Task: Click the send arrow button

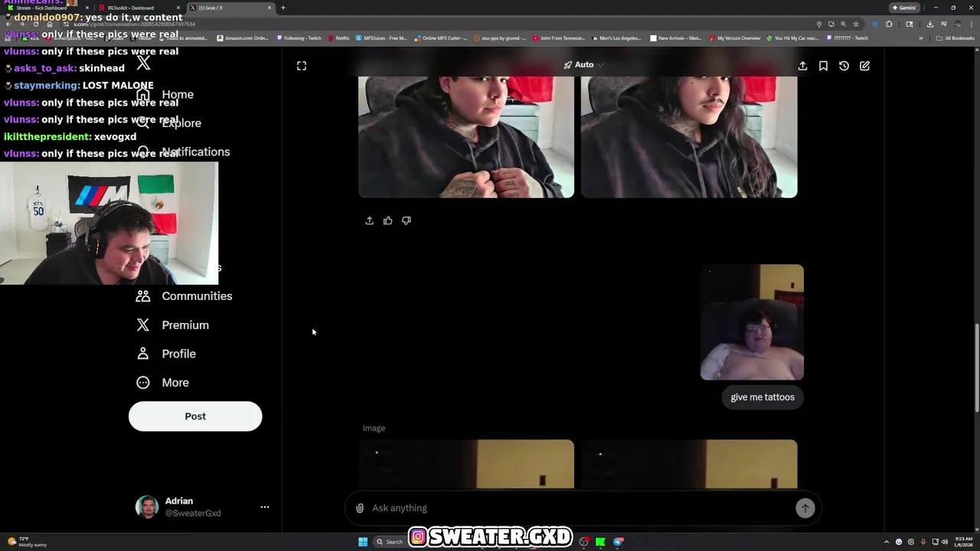Action: coord(805,508)
